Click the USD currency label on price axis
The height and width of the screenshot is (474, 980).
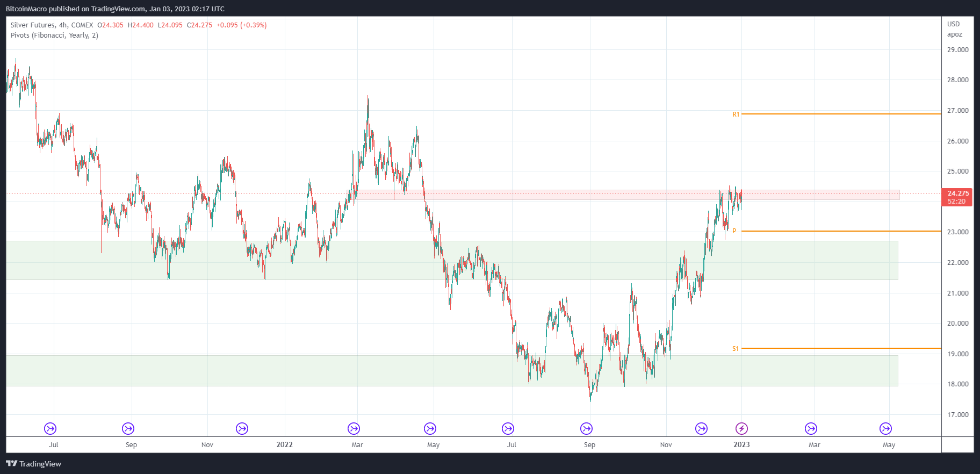pyautogui.click(x=953, y=24)
